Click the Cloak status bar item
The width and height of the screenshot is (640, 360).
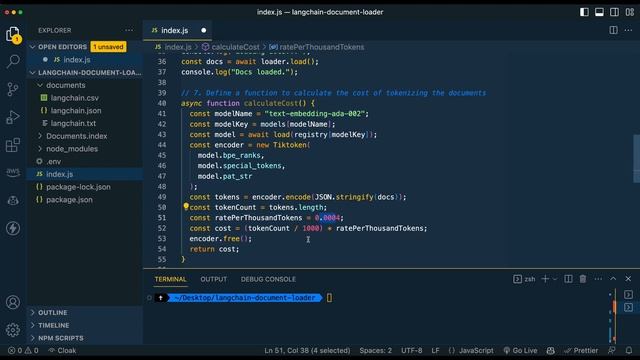(x=62, y=350)
